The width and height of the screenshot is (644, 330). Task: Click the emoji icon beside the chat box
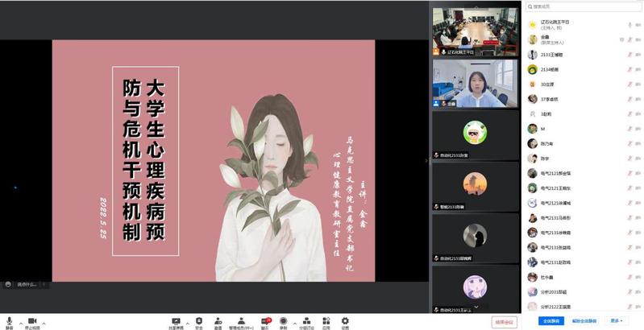(8, 284)
